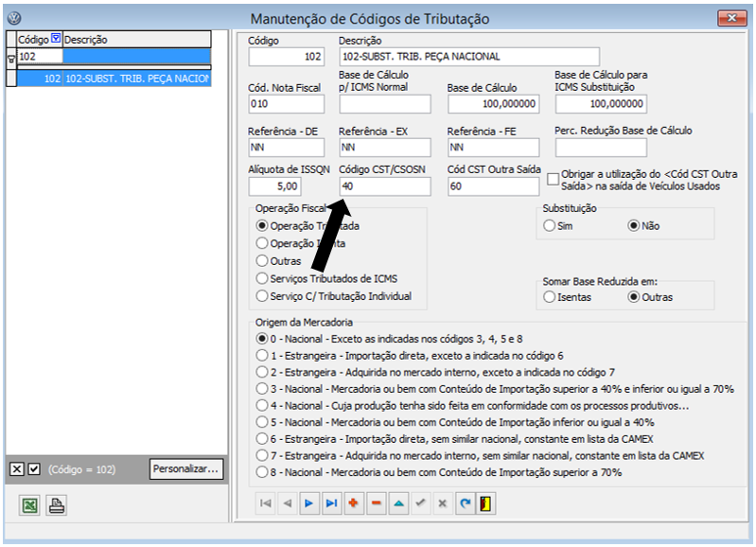This screenshot has width=756, height=547.
Task: Insert new record with plus icon
Action: (x=354, y=503)
